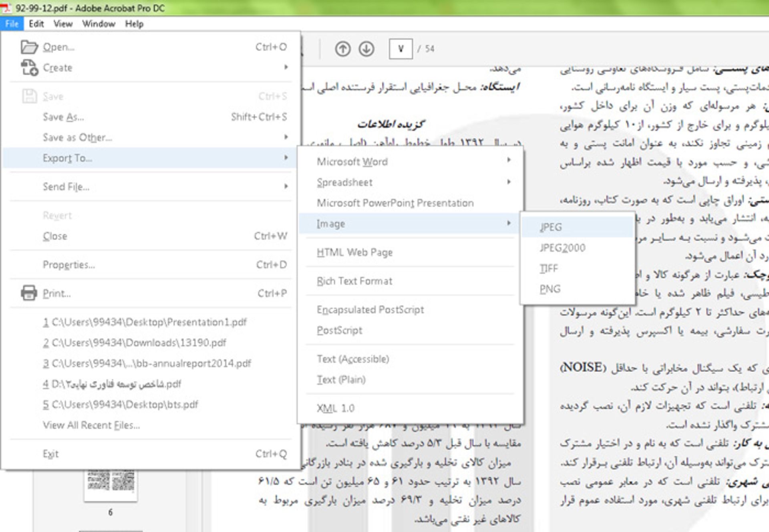The width and height of the screenshot is (769, 532).
Task: Open the Window menu
Action: pos(98,24)
